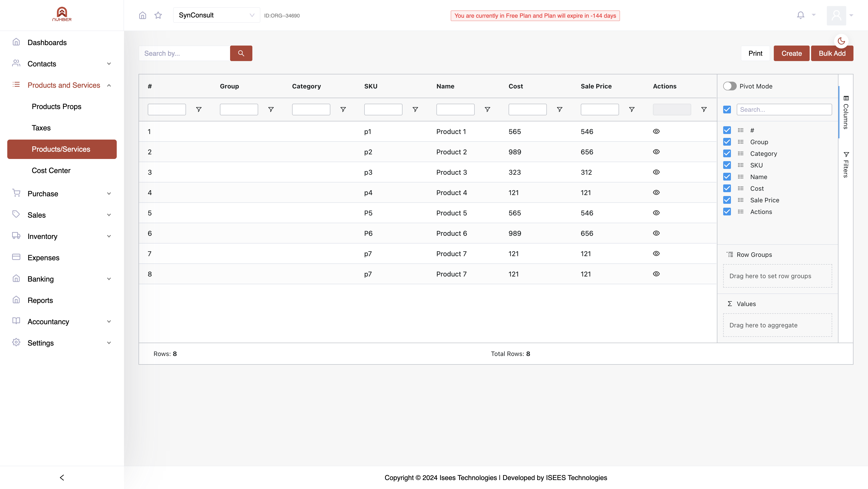Open filter for the Group column

(x=271, y=110)
